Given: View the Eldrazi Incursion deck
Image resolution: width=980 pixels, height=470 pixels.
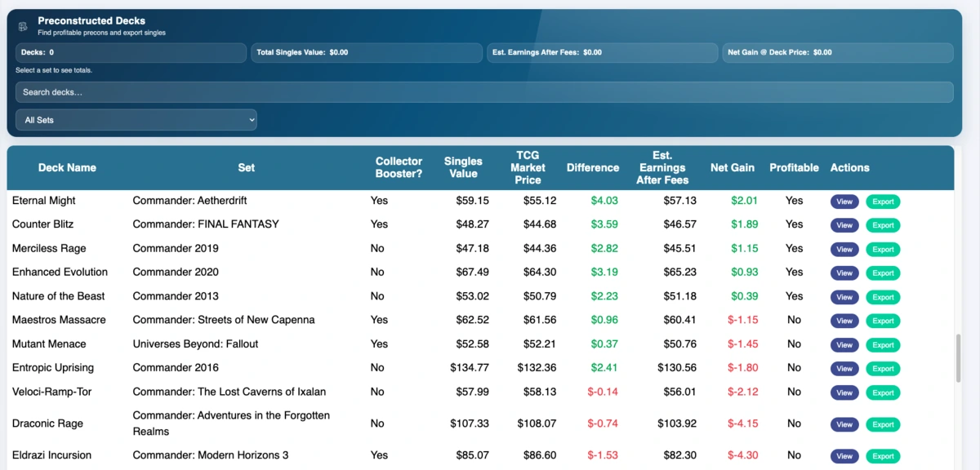Looking at the screenshot, I should pos(844,455).
